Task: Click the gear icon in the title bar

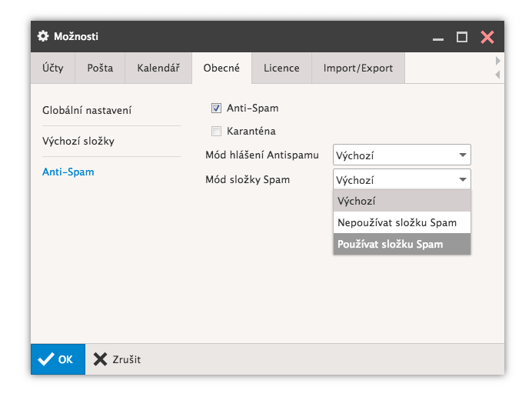Action: coord(43,36)
